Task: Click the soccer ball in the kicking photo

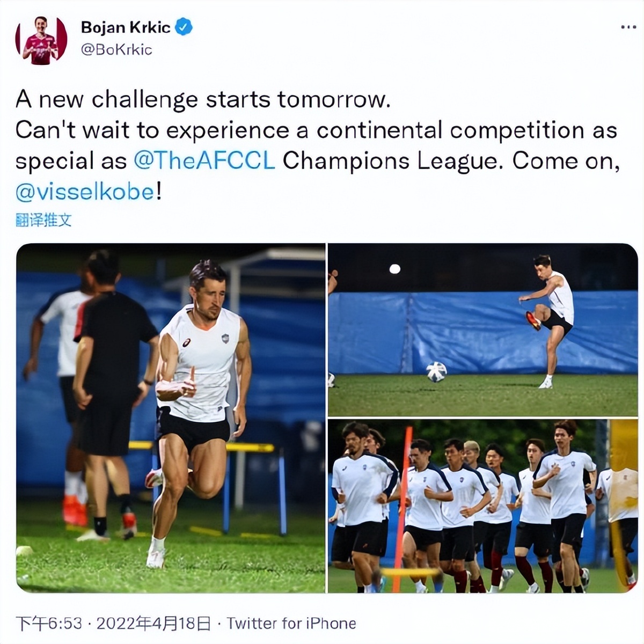Action: (x=436, y=371)
